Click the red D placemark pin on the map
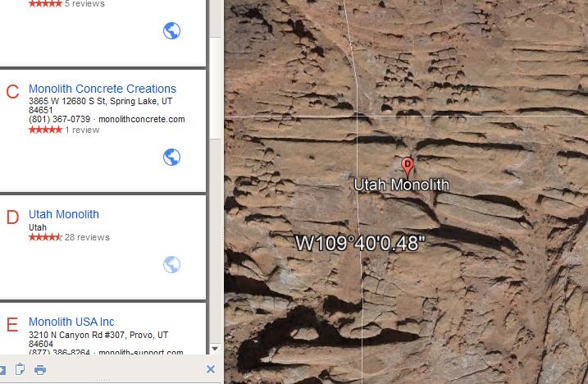The width and height of the screenshot is (588, 384). [408, 167]
